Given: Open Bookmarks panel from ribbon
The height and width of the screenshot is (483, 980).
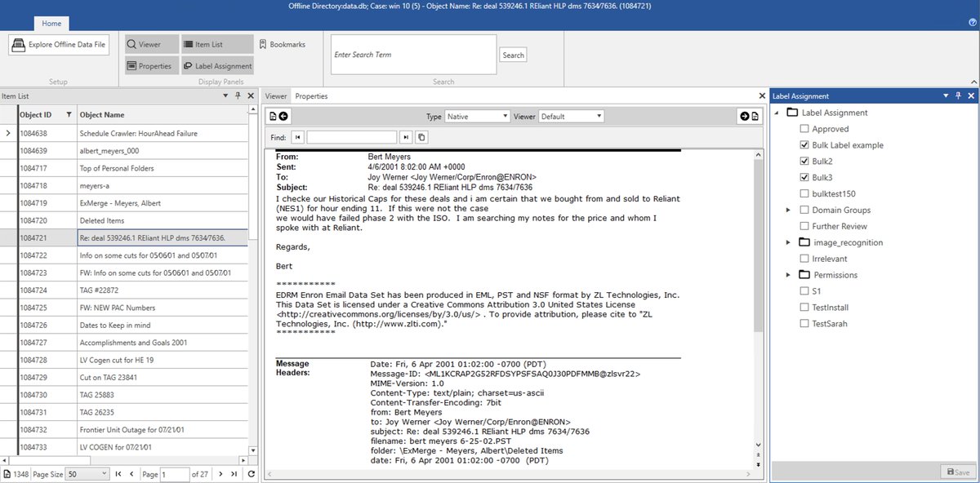Looking at the screenshot, I should [x=282, y=44].
